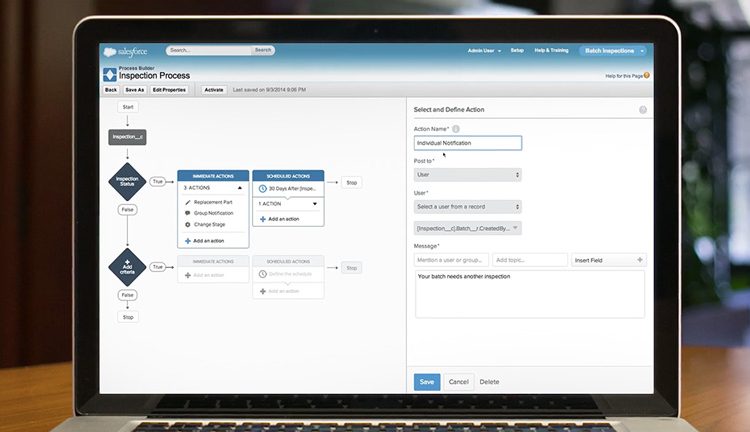The height and width of the screenshot is (432, 750).
Task: Collapse the 3 Actions list
Action: coord(240,188)
